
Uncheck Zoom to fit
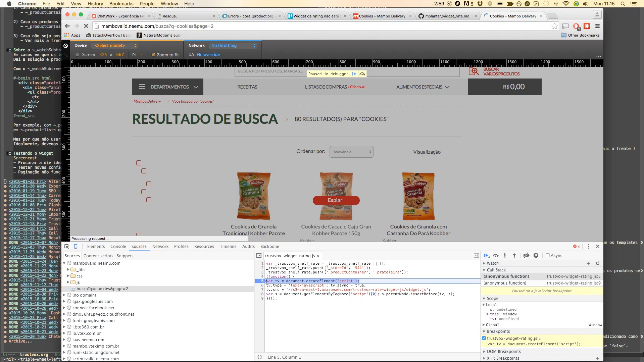[153, 55]
